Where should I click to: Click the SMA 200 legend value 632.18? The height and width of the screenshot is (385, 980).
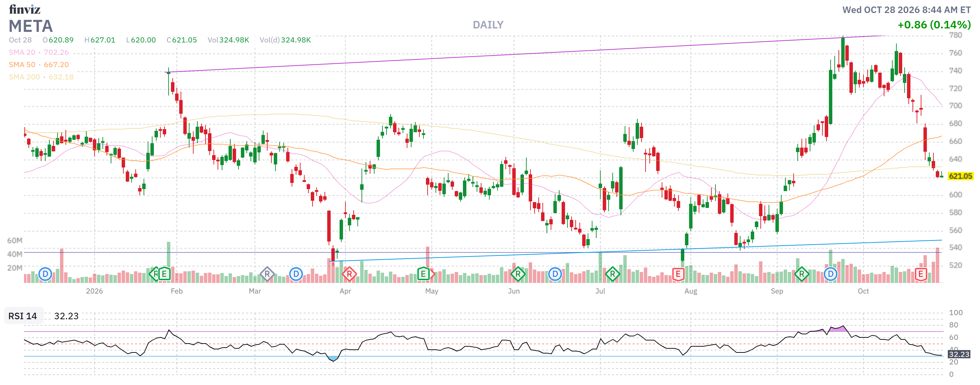(61, 77)
